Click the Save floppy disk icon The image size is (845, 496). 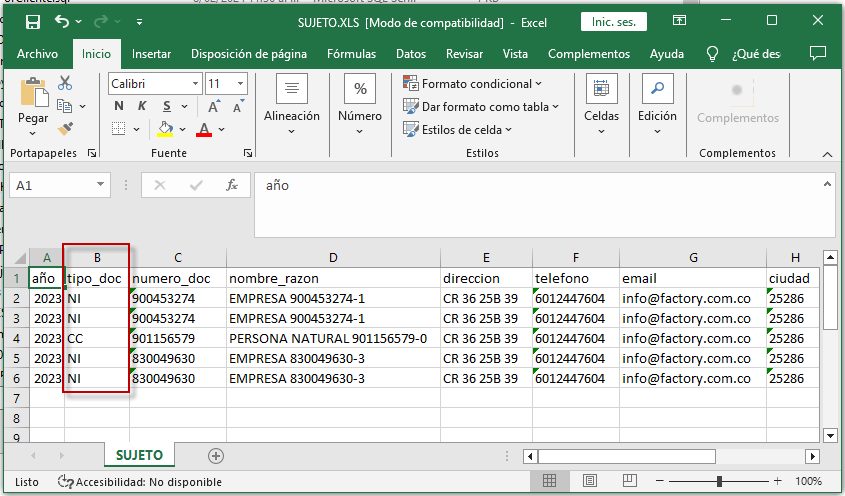click(33, 22)
